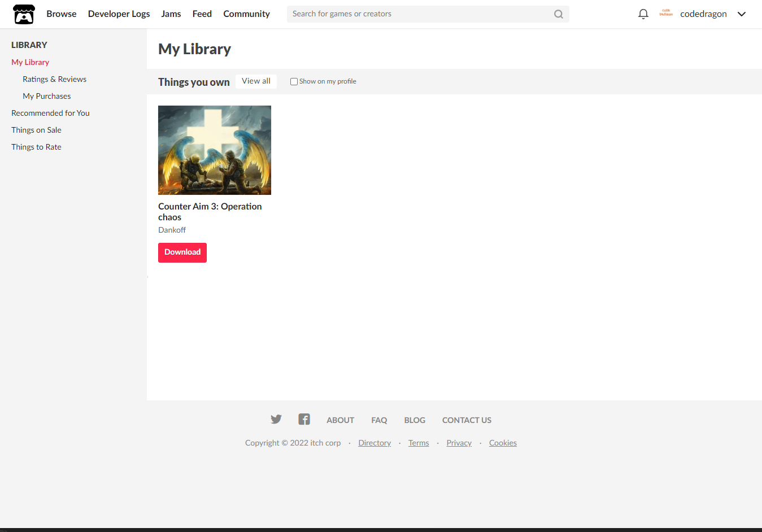Screen dimensions: 762x532
Task: Click the Things you own heading
Action: click(x=194, y=82)
